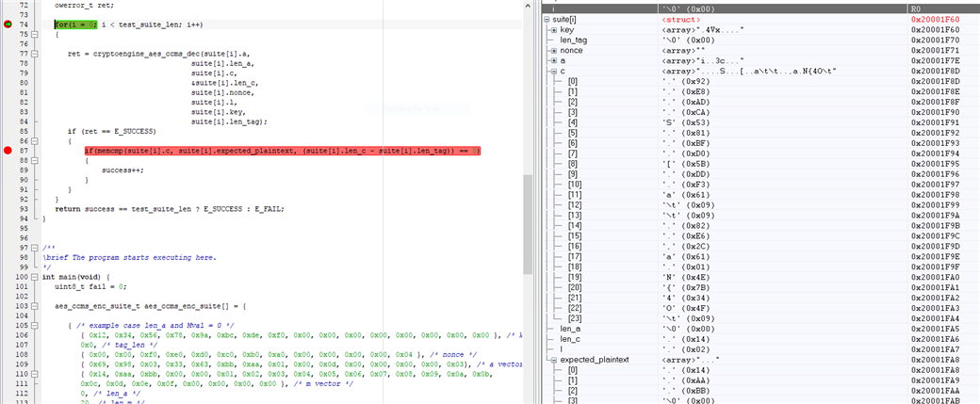Screen dimensions: 980x404
Task: Click the value '.' (0xDD)
Action: click(685, 173)
